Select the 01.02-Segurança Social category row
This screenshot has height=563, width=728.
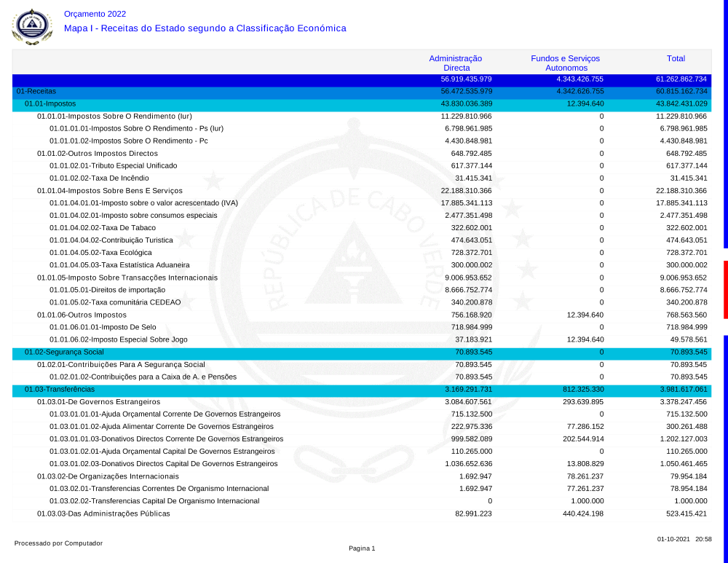coord(64,352)
